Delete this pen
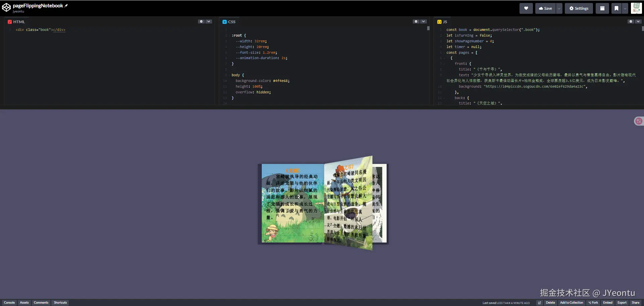 point(550,303)
